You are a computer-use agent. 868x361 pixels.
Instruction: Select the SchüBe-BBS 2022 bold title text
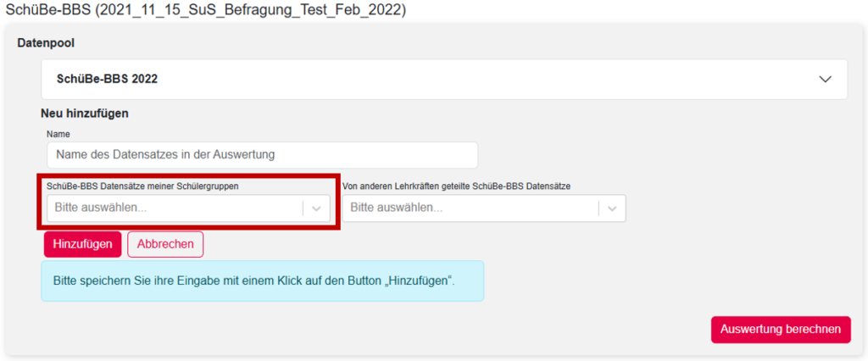107,79
